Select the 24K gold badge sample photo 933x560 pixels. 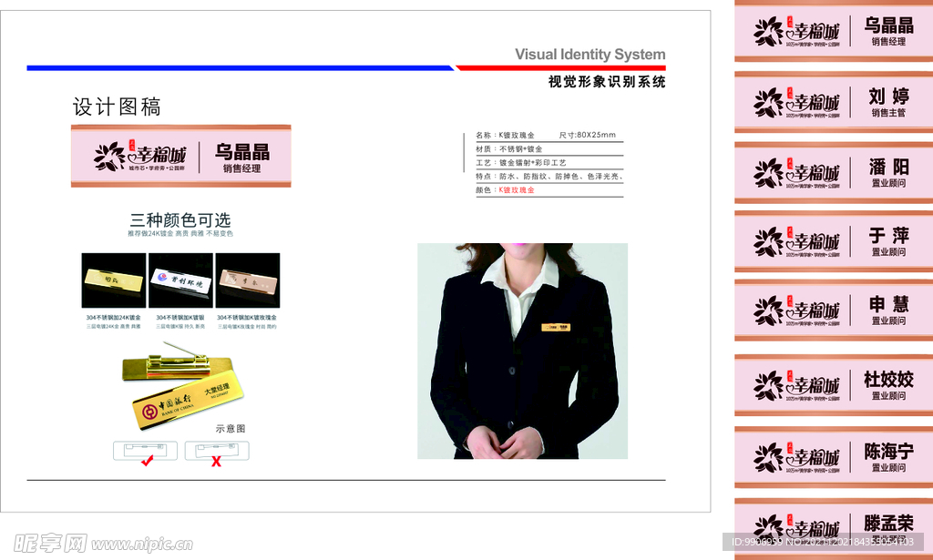114,280
